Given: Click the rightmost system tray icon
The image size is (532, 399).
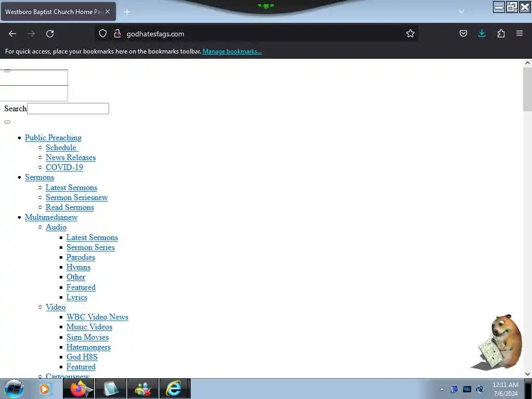Looking at the screenshot, I should point(480,389).
